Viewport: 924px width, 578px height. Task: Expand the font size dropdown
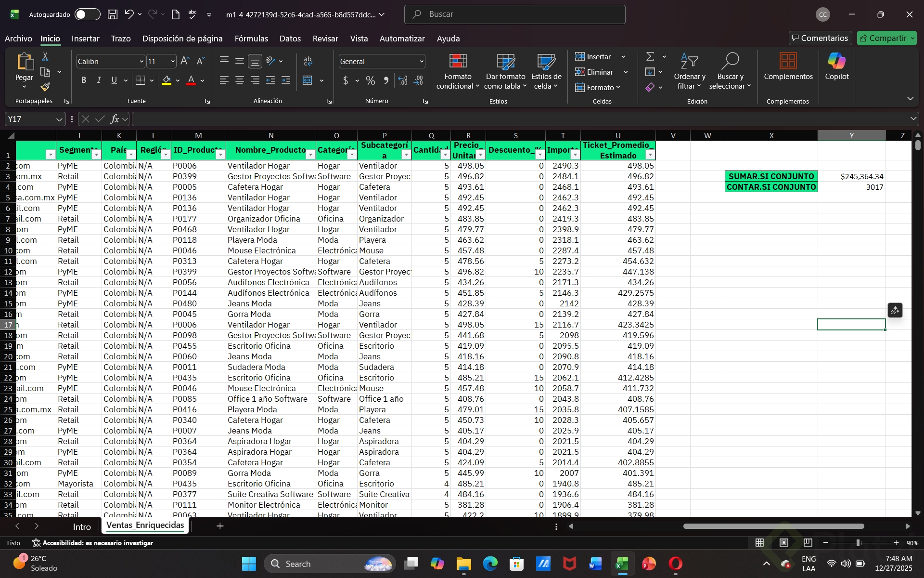[x=173, y=62]
